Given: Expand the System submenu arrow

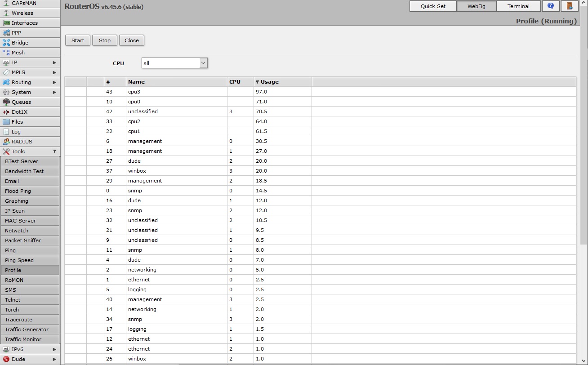Looking at the screenshot, I should click(x=54, y=92).
